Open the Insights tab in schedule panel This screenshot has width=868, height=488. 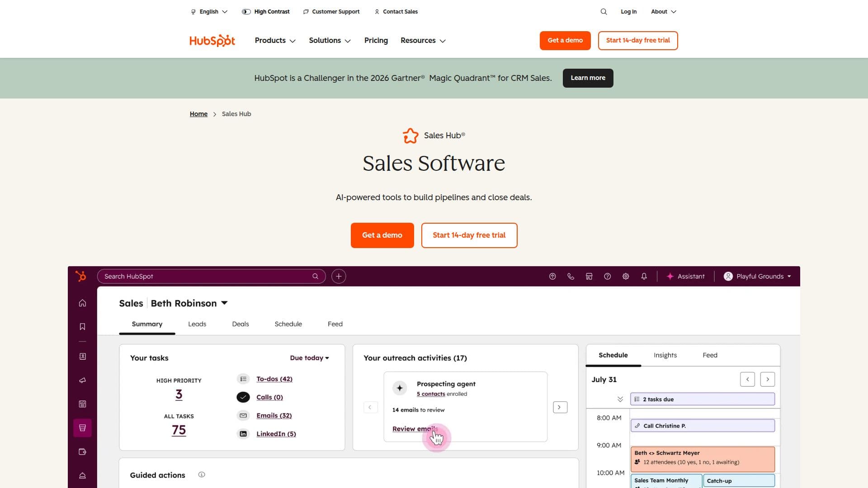pyautogui.click(x=665, y=355)
